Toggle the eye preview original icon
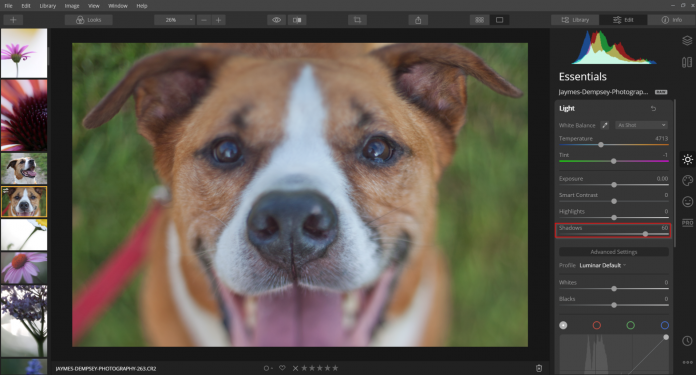Viewport: 696px width, 375px height. click(x=277, y=20)
